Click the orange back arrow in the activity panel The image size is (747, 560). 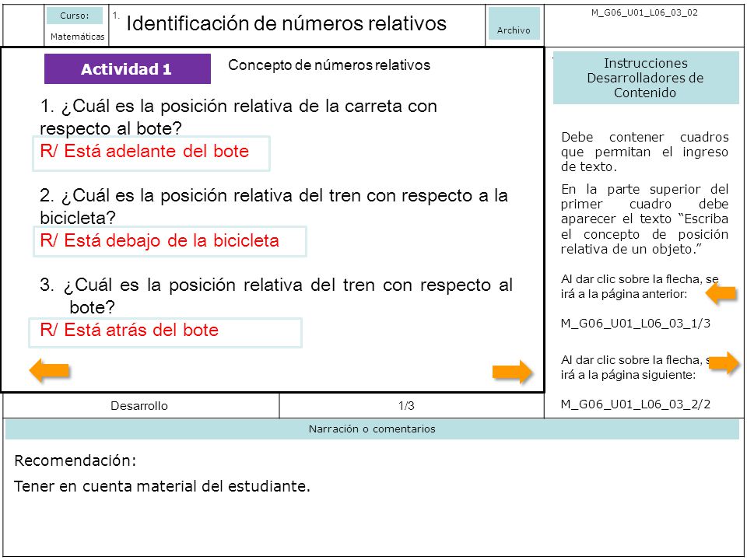[50, 370]
